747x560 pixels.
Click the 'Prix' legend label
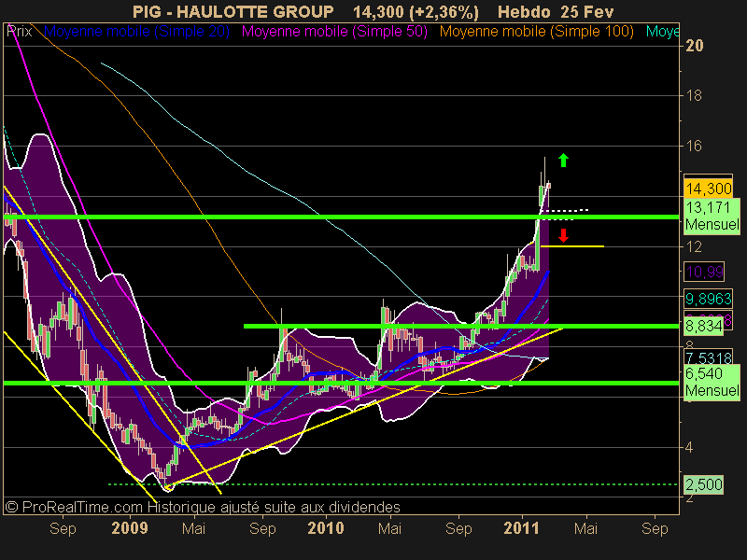pos(20,32)
